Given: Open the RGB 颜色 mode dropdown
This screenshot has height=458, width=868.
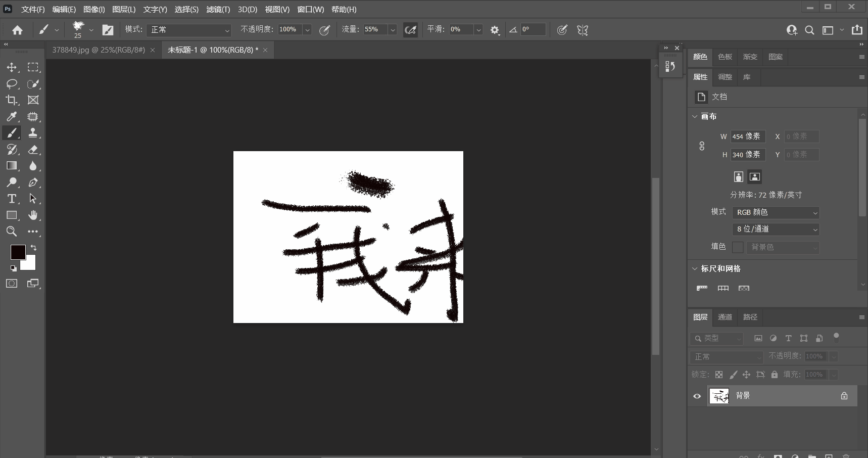Looking at the screenshot, I should tap(776, 213).
